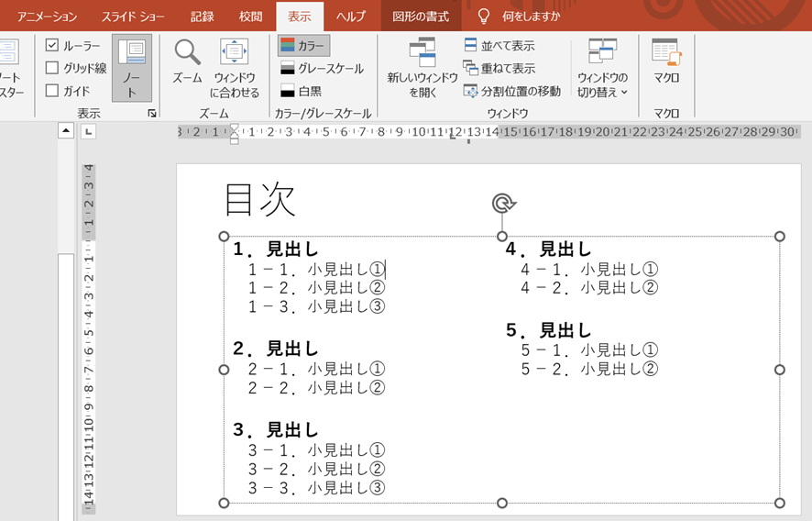Click the Zoom (ズーム) magnifier icon
This screenshot has height=521, width=812.
click(187, 54)
